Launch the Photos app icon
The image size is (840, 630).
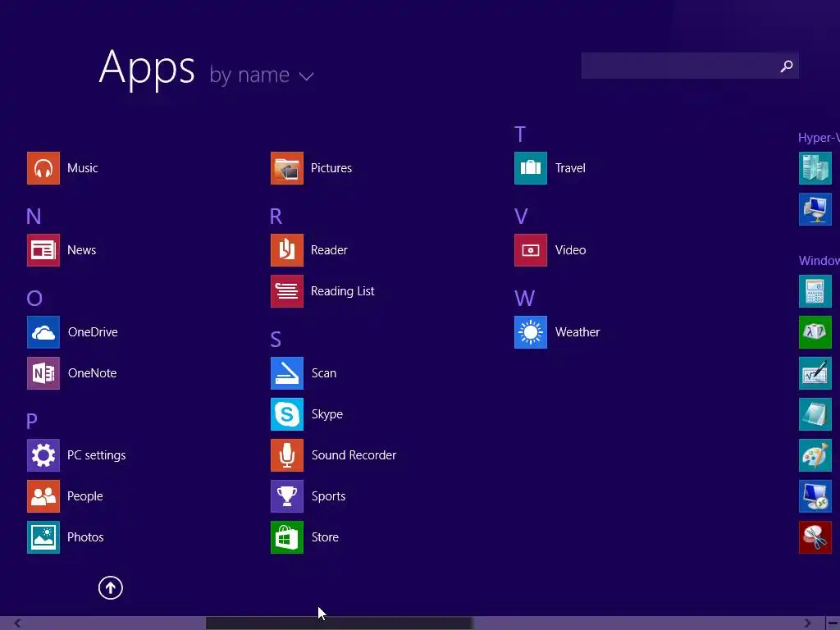[x=43, y=537]
